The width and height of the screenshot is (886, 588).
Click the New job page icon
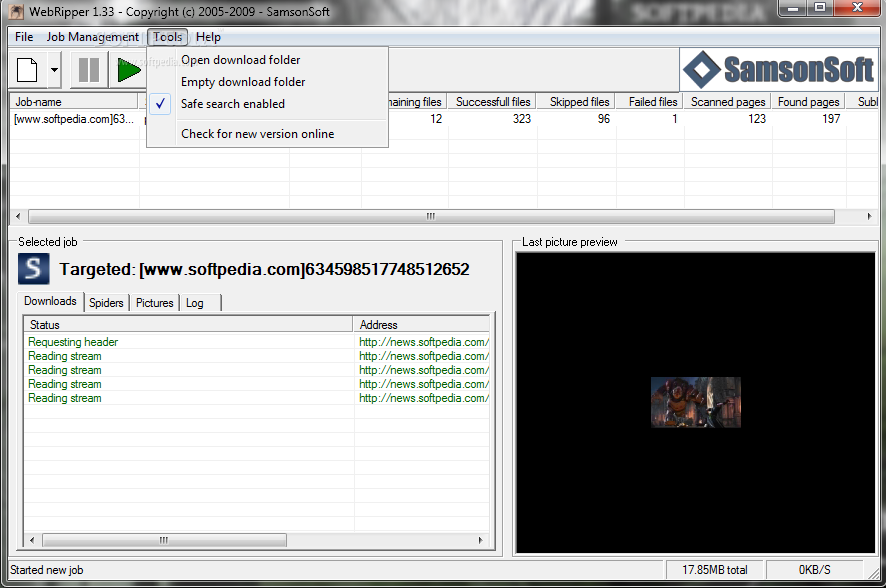pos(27,70)
